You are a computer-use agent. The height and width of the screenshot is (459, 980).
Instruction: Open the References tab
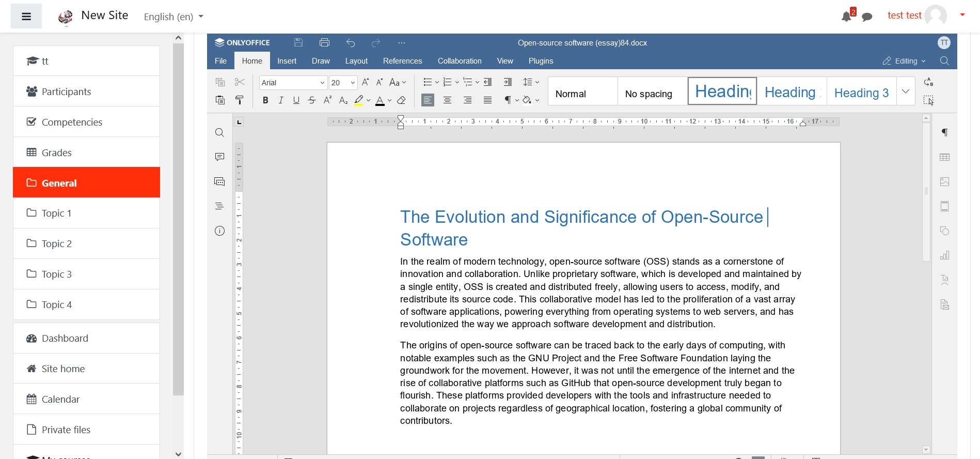click(402, 61)
